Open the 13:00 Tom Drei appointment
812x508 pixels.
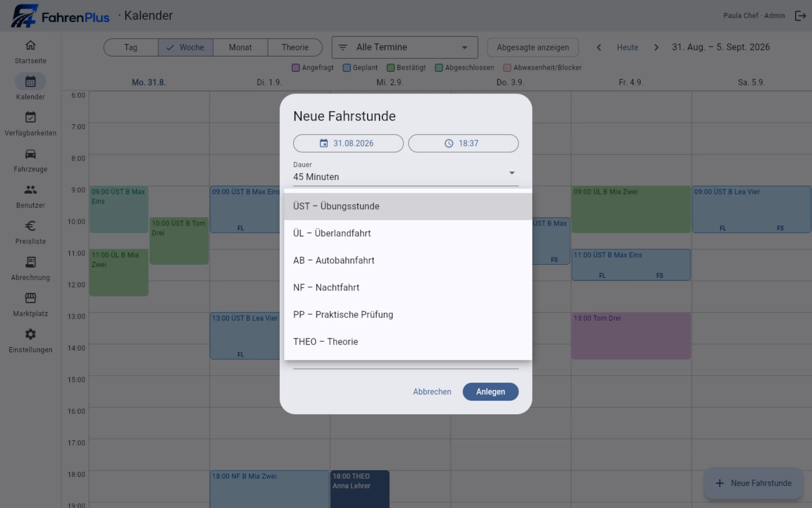tap(631, 336)
